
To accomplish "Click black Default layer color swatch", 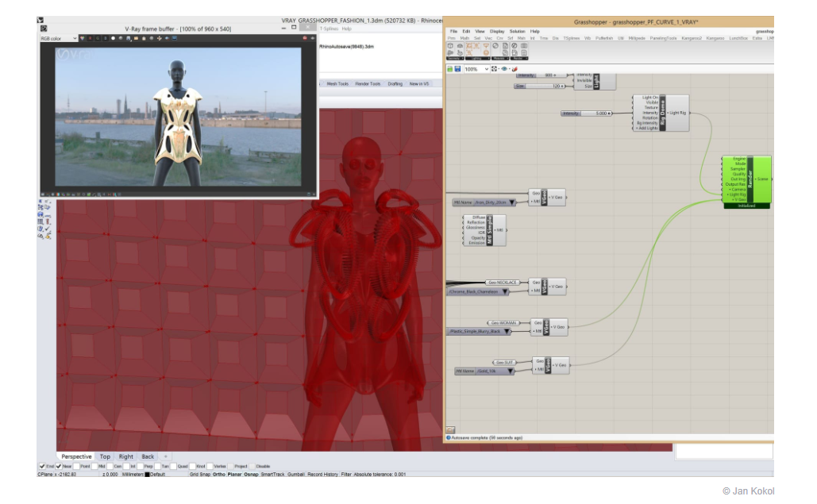I will 147,475.
